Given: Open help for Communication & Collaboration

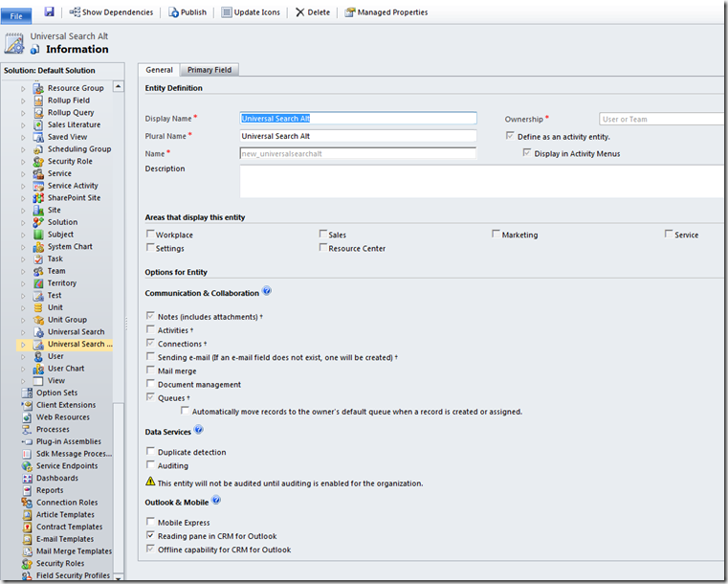Looking at the screenshot, I should 267,291.
